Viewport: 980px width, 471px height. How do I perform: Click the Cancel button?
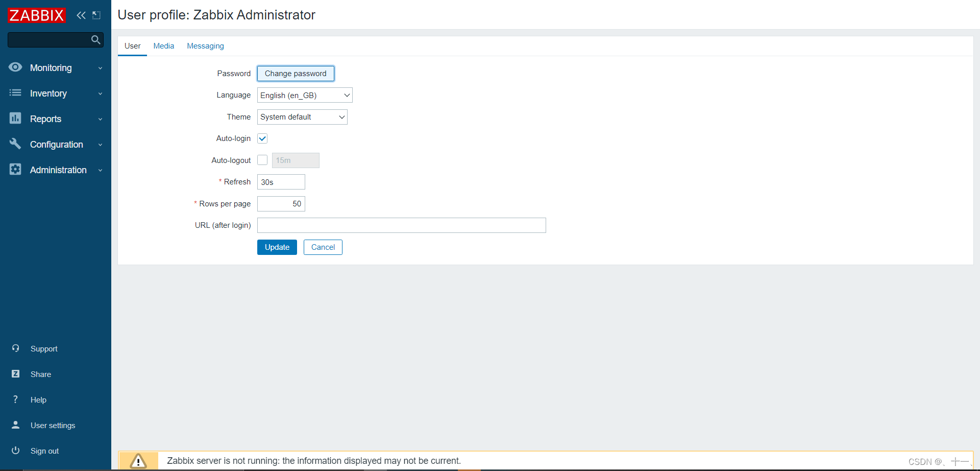323,247
